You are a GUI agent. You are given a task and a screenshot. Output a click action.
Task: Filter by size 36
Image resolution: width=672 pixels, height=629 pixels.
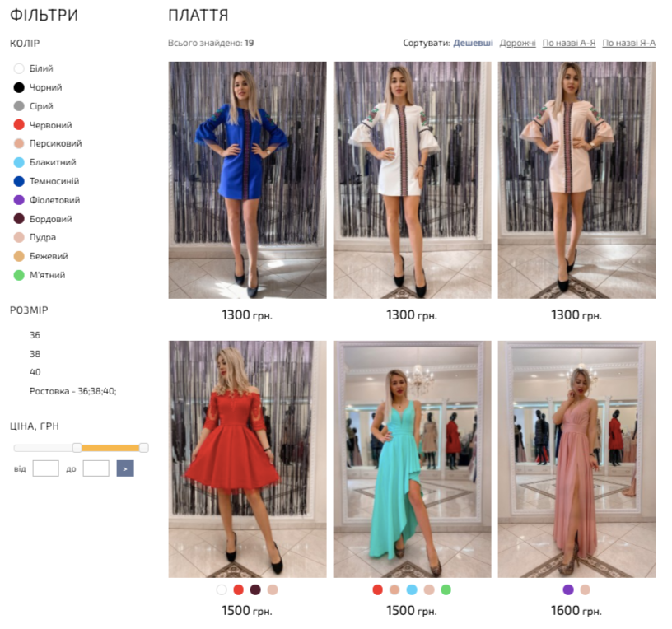pos(35,335)
